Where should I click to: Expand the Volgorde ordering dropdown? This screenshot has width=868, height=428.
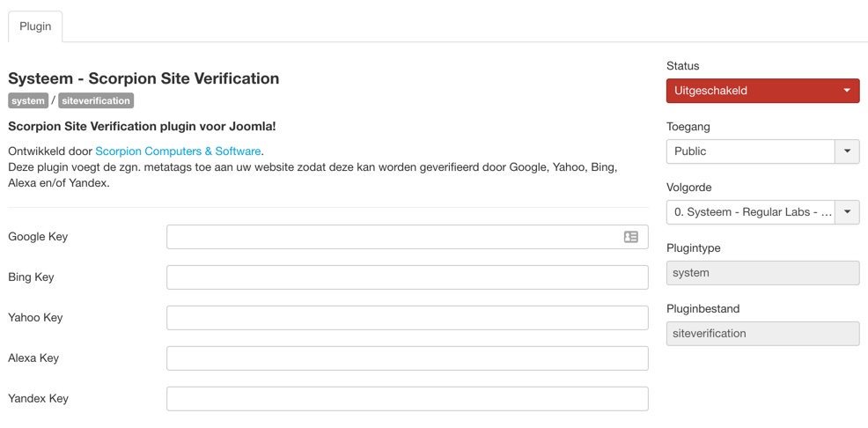pos(750,212)
